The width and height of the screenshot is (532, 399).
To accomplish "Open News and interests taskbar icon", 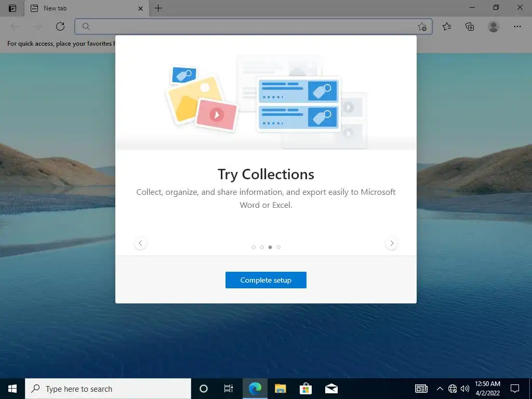I will (x=421, y=389).
